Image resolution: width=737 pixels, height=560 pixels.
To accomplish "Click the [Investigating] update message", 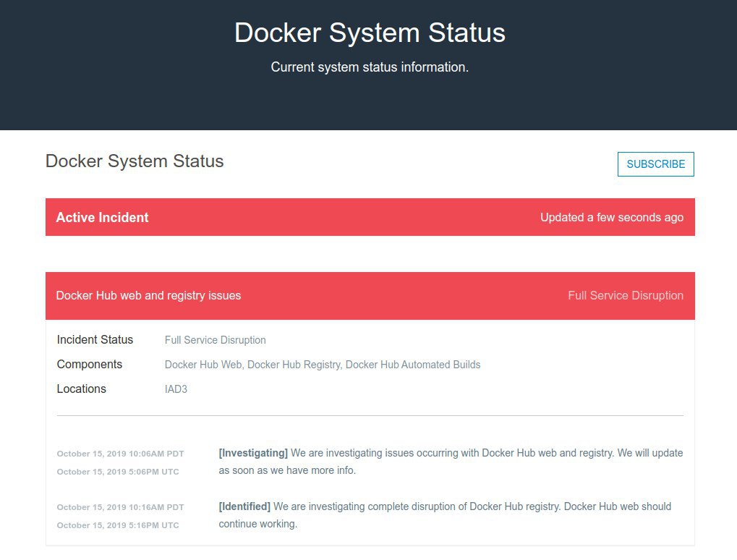I will pyautogui.click(x=451, y=462).
